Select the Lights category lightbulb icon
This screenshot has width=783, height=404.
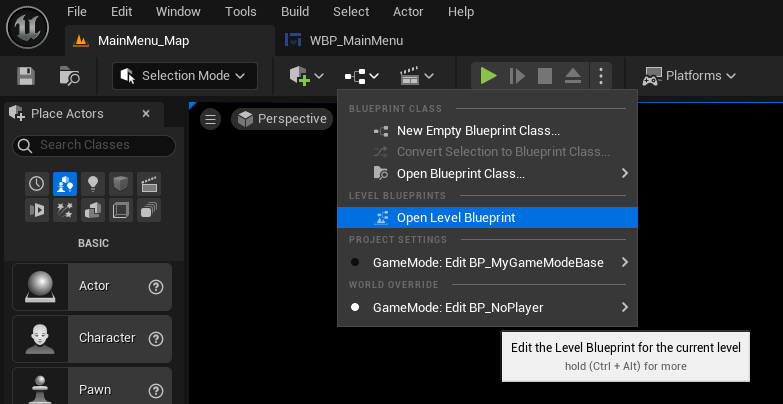coord(93,184)
